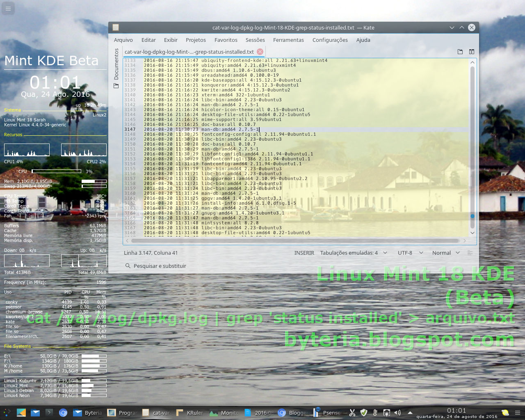Click the magnifier icon beside Pesquisar e substituir
The width and height of the screenshot is (525, 420).
[x=128, y=266]
